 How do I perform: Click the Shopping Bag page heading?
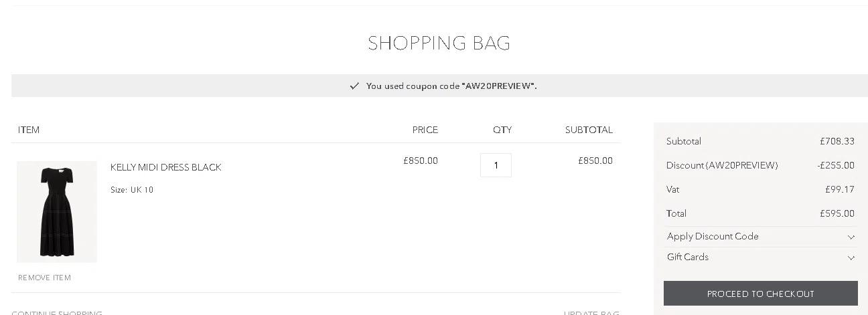point(439,43)
